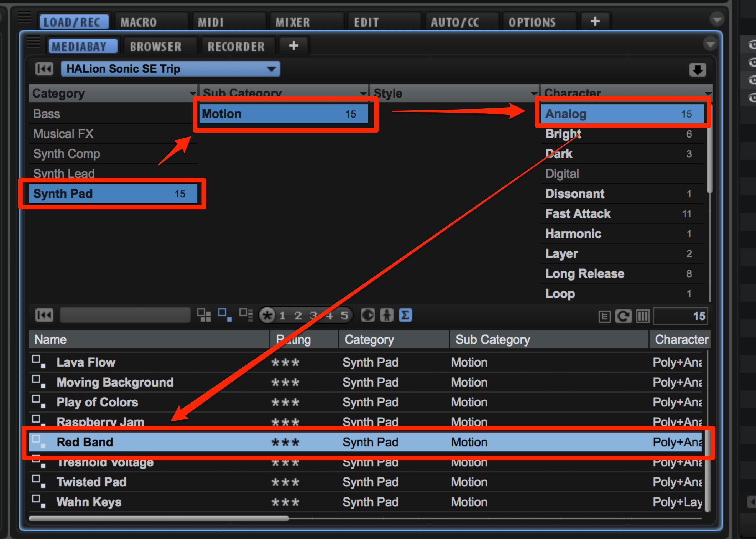Switch to the EDIT tab

(x=384, y=22)
